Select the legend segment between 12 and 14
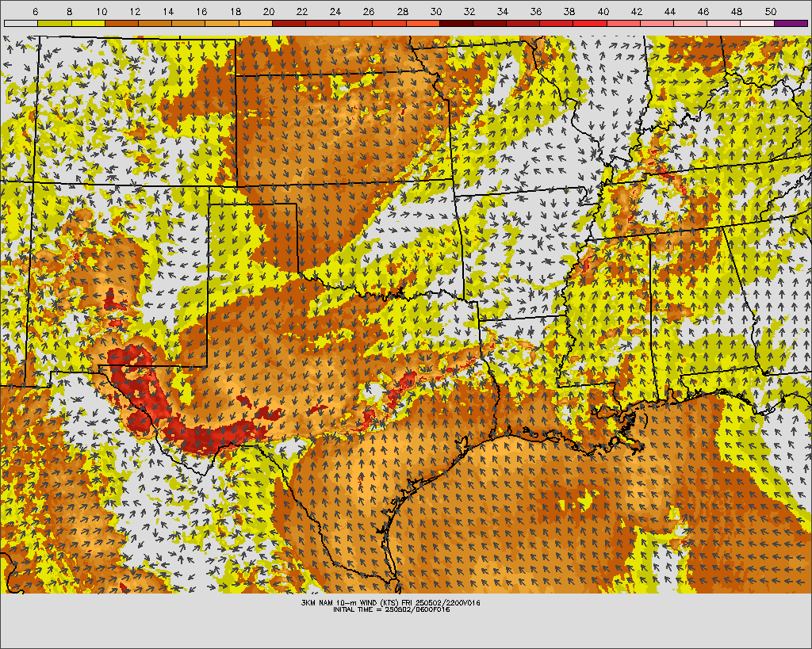The height and width of the screenshot is (649, 812). click(x=155, y=23)
